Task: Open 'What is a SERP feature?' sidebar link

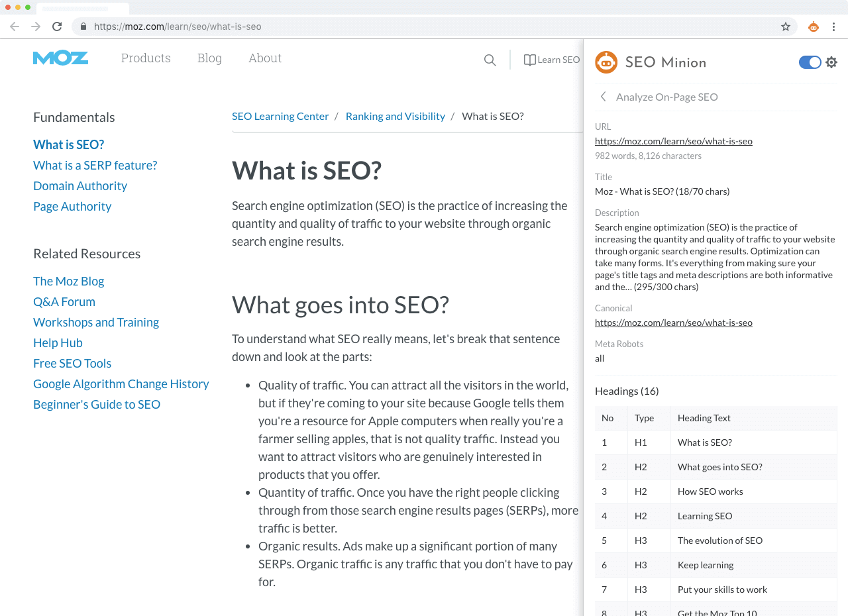Action: [95, 165]
